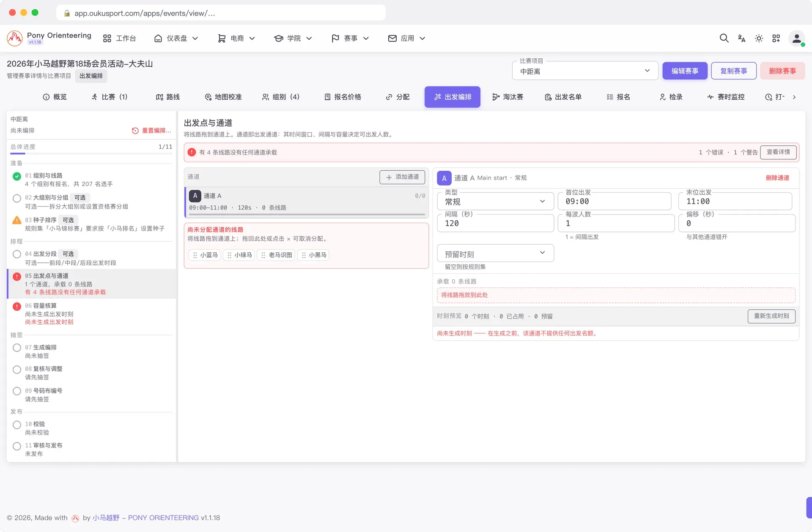Open the user avatar menu
The height and width of the screenshot is (532, 812).
coord(797,38)
